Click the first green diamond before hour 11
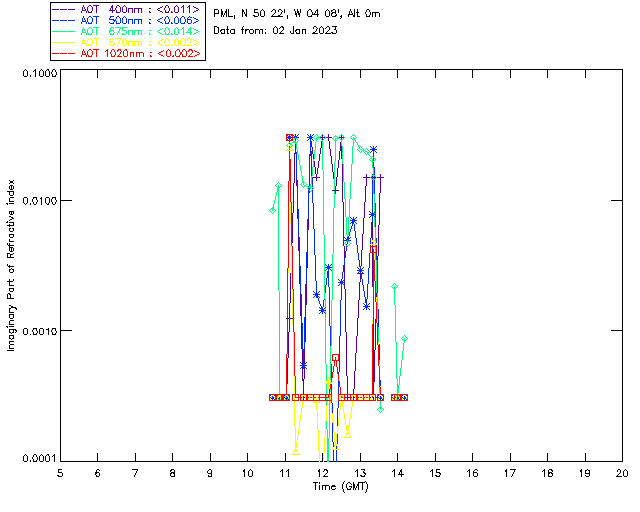This screenshot has height=512, width=640. point(272,211)
